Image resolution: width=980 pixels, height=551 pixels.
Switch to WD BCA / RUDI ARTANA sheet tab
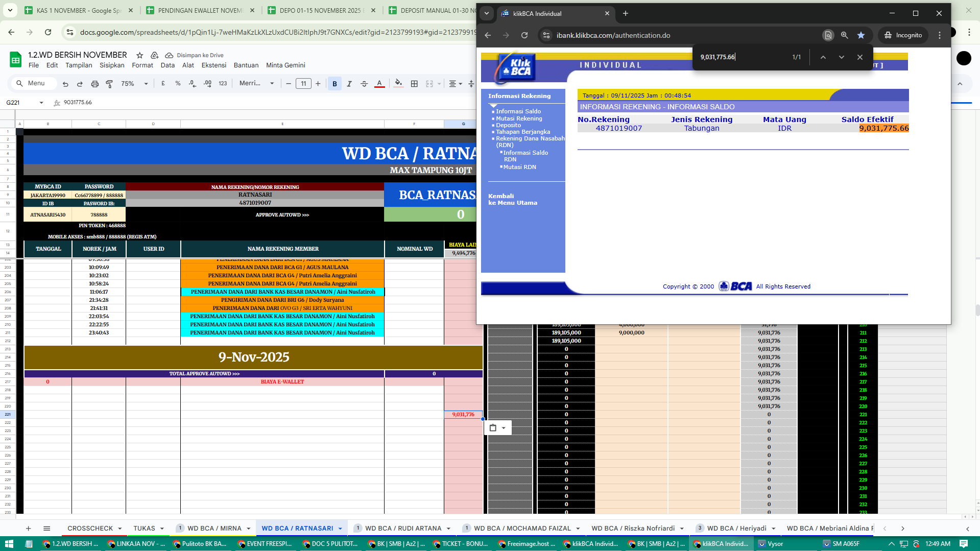point(403,529)
